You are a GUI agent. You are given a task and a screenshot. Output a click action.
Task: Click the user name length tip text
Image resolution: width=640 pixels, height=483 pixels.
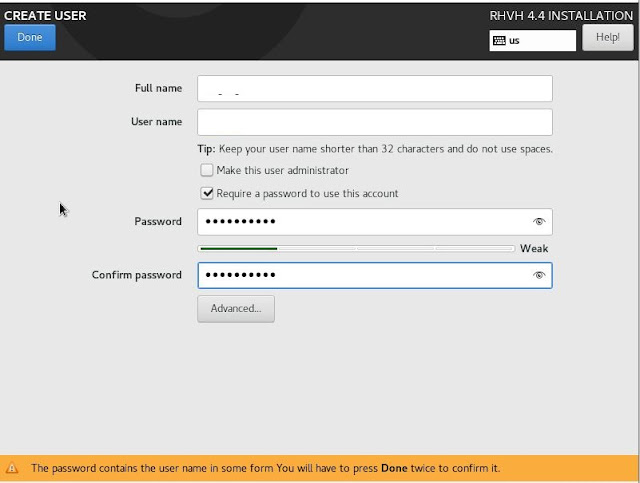click(x=375, y=149)
